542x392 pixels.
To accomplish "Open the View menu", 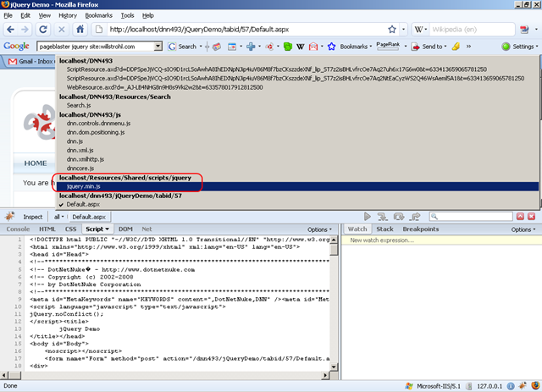I will coord(45,15).
